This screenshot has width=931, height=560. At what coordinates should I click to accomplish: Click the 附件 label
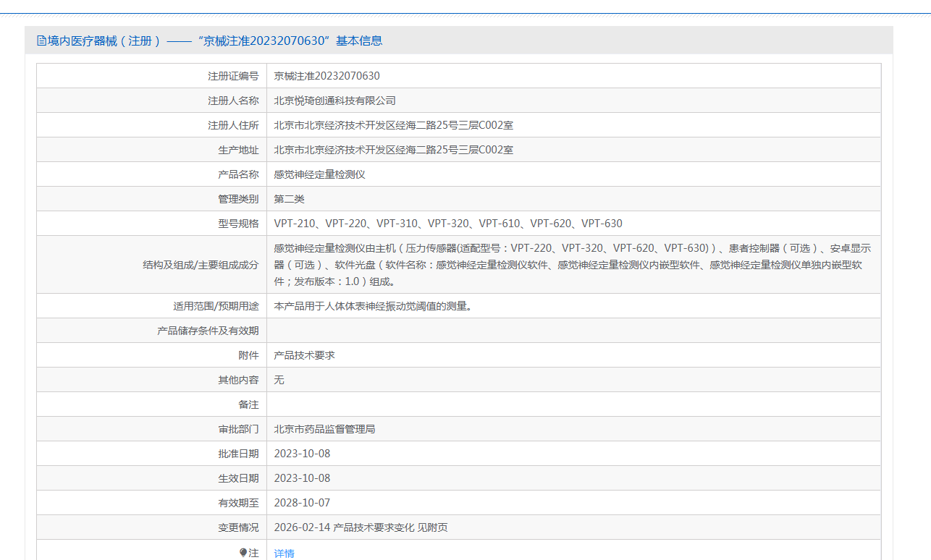pyautogui.click(x=248, y=355)
